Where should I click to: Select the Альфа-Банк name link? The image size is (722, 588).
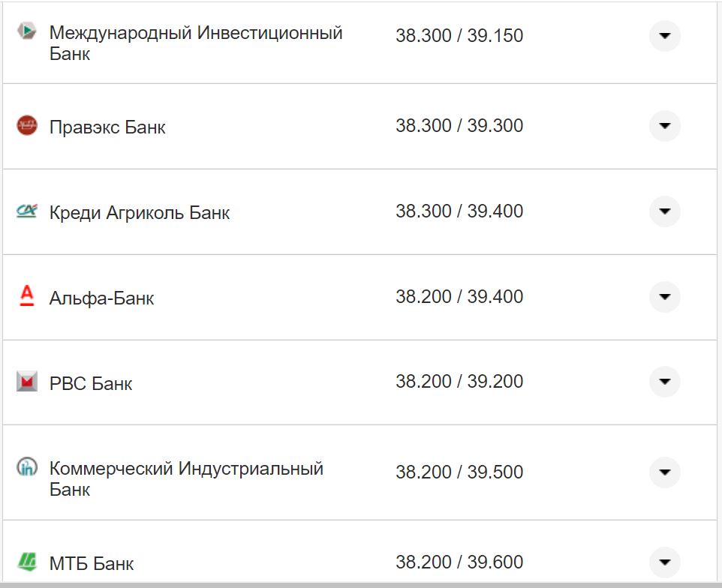(101, 296)
